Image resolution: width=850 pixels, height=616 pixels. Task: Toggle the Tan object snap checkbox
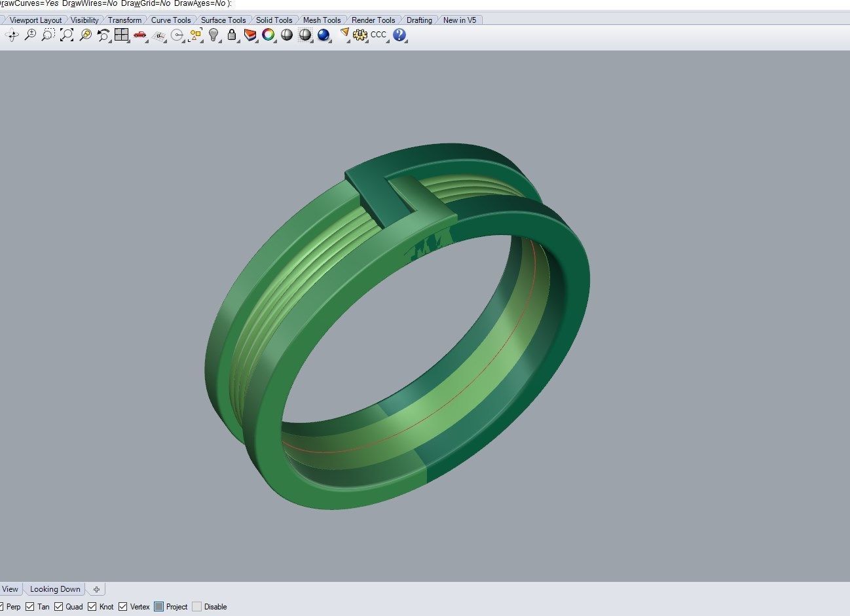pos(30,607)
